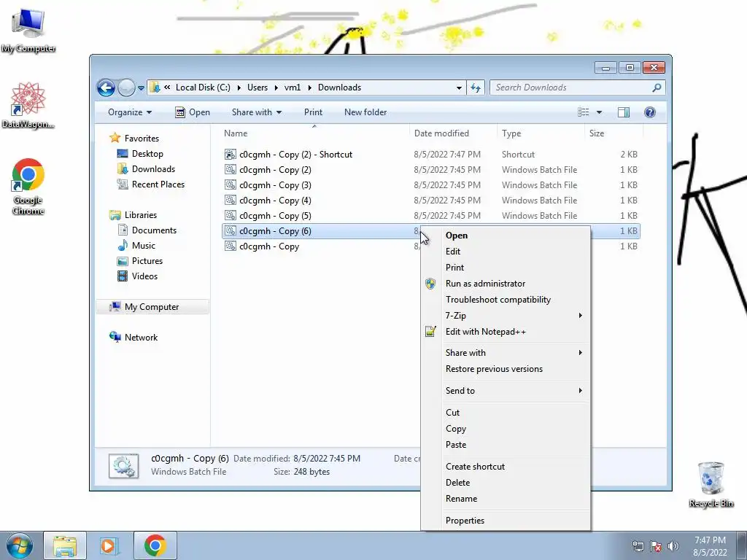The height and width of the screenshot is (560, 747).
Task: Sort by the Date modified column header
Action: (453, 133)
